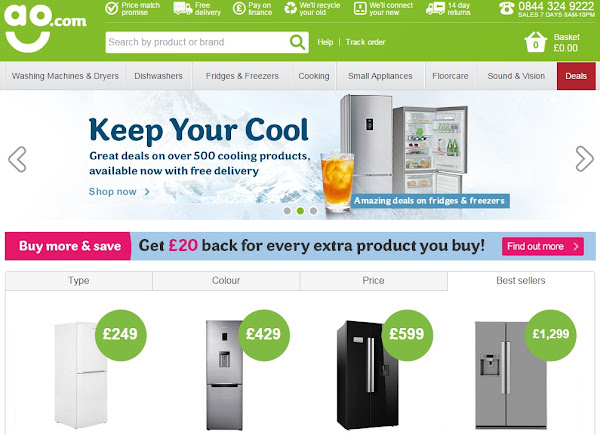Open the Fridges & Freezers menu

pyautogui.click(x=242, y=76)
